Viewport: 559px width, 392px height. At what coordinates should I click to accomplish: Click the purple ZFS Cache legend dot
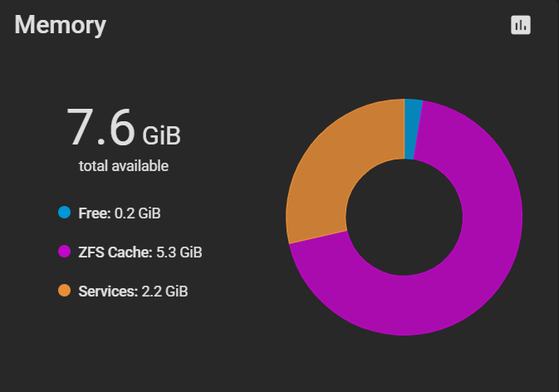click(x=65, y=252)
